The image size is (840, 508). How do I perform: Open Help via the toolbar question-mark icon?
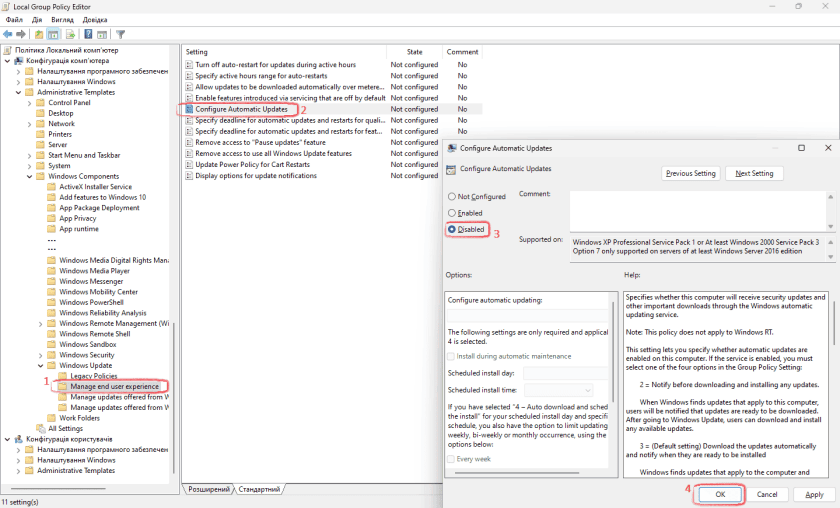[88, 34]
